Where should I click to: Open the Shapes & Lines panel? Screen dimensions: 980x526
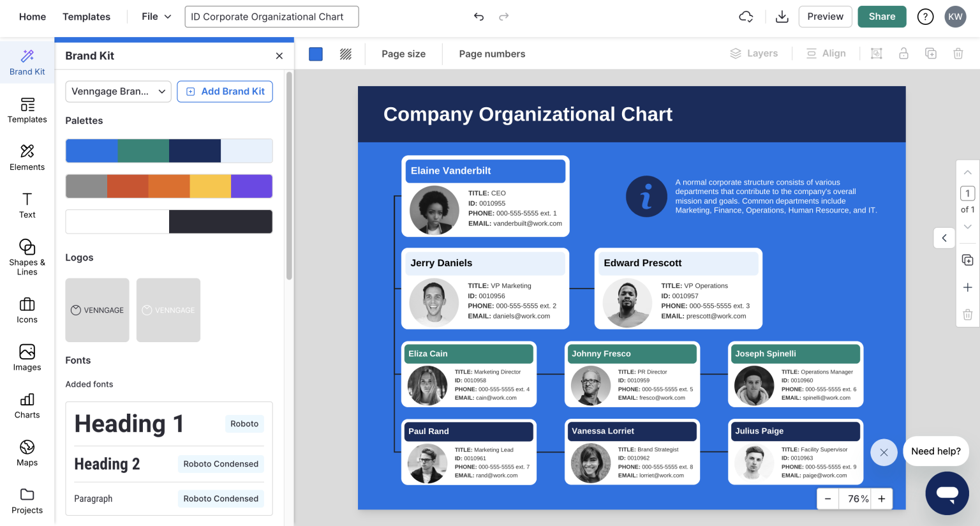tap(27, 255)
